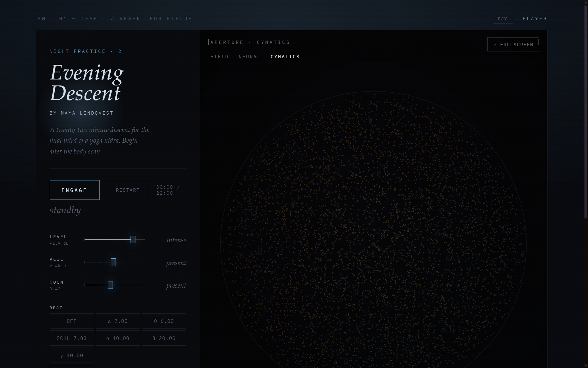Click the 'APERTURE · CYMATICS' heading
The height and width of the screenshot is (368, 588).
[250, 42]
